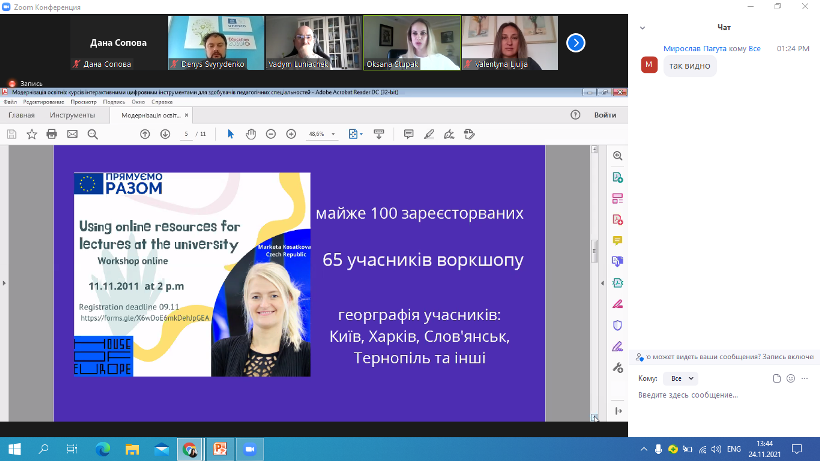Screen dimensions: 820x461
Task: Switch to the Главная tab
Action: click(21, 115)
